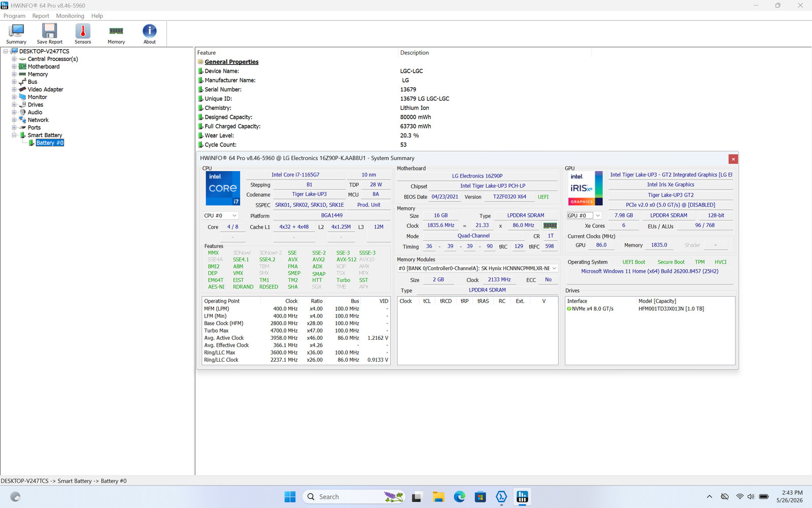
Task: Open the Monitoring menu
Action: click(x=70, y=16)
